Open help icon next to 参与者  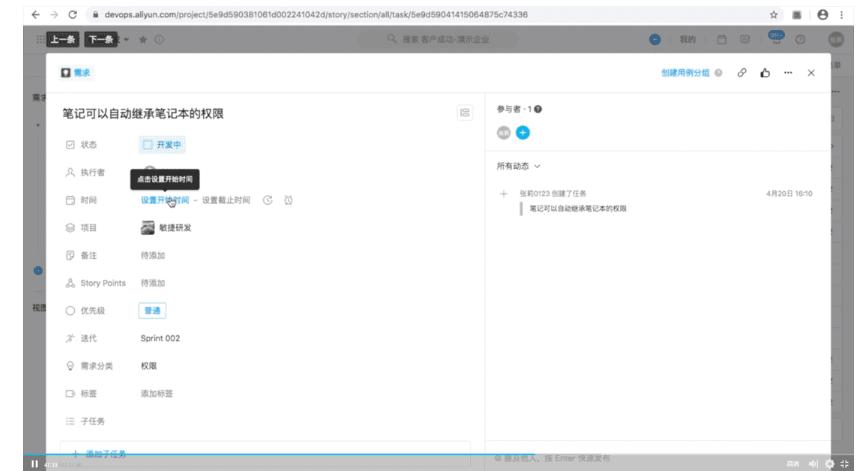(x=538, y=109)
